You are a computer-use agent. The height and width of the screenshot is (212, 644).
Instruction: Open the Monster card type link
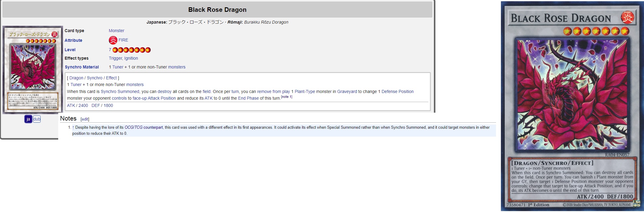pyautogui.click(x=116, y=31)
